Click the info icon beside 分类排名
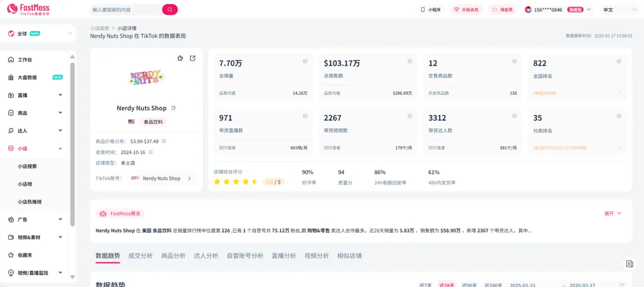 [x=619, y=116]
